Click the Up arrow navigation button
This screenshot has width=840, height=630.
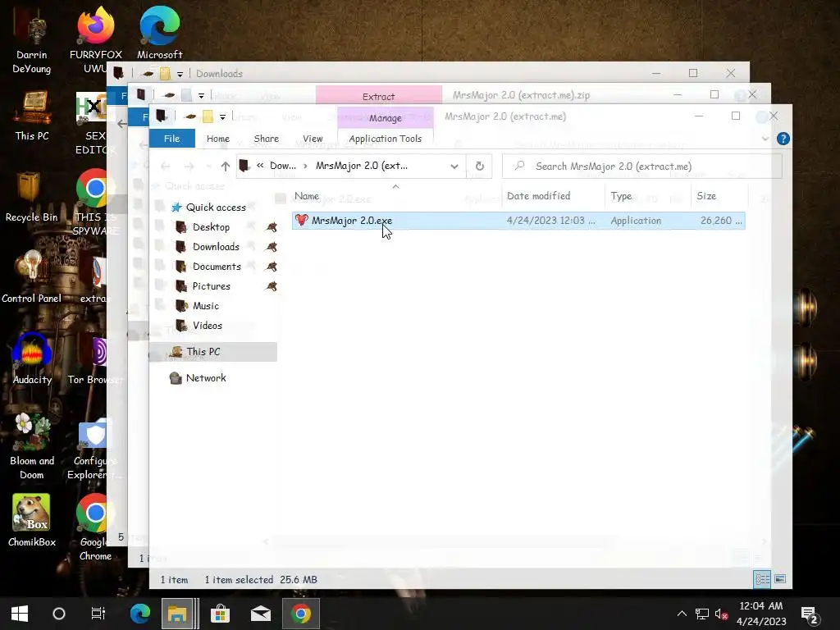point(226,166)
